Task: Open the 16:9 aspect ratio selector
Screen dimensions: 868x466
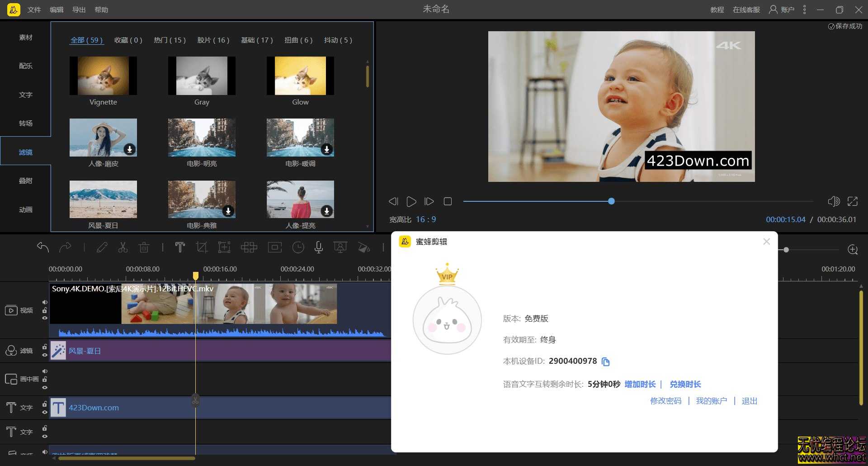Action: (x=425, y=219)
